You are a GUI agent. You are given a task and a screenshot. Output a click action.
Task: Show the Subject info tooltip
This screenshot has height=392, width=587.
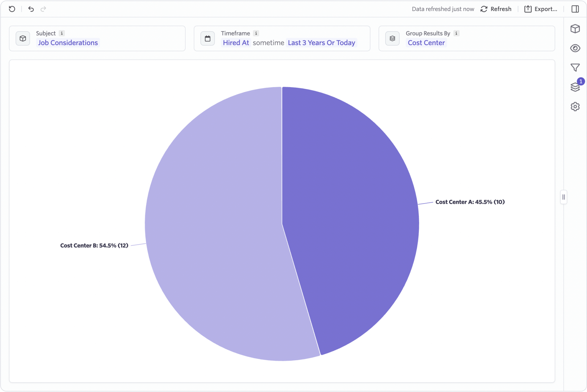coord(62,33)
